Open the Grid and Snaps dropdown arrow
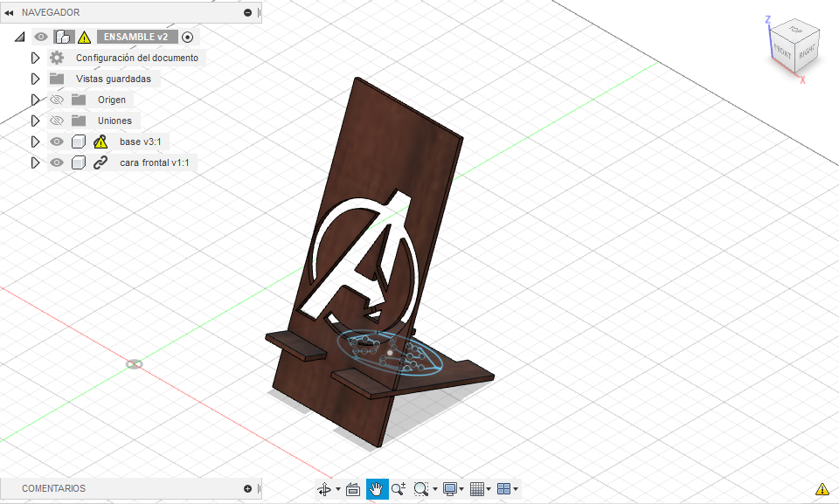The image size is (839, 504). click(489, 489)
